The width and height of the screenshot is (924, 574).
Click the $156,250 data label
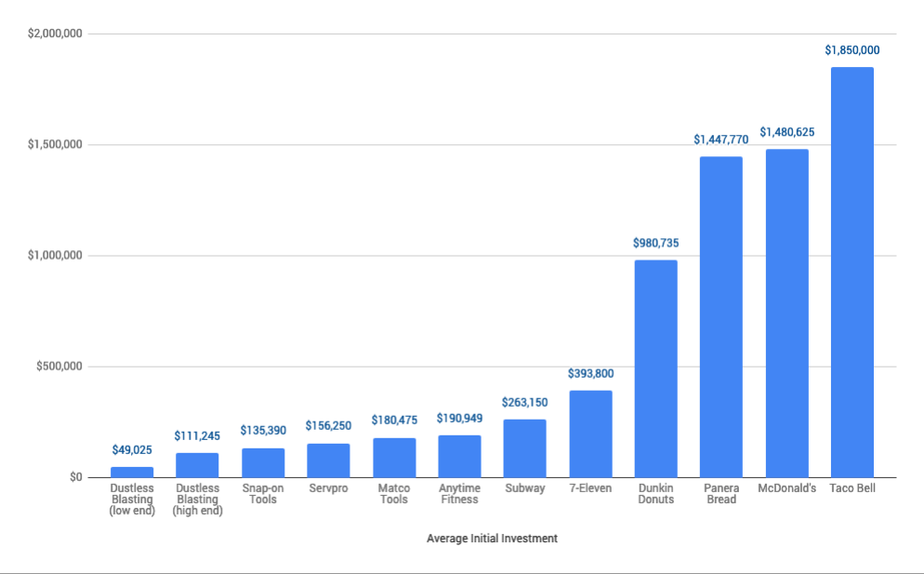click(x=328, y=425)
